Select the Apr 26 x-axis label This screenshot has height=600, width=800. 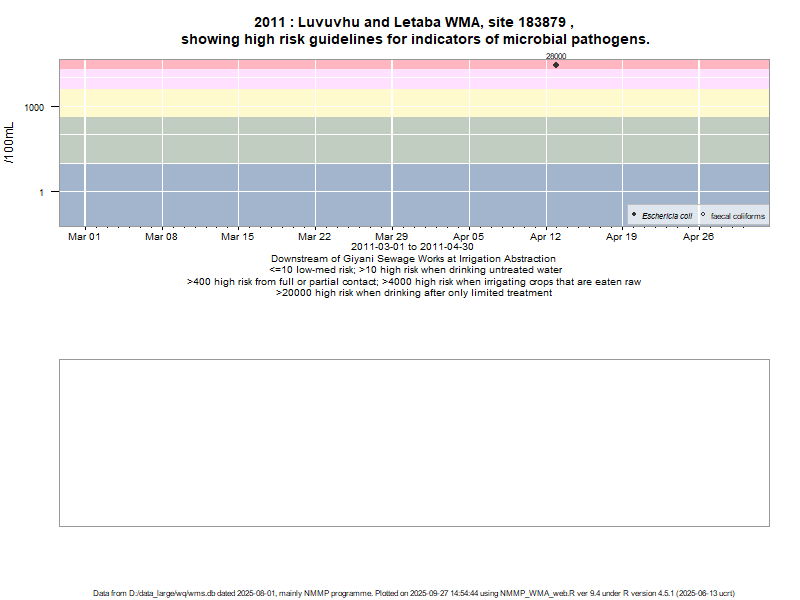pyautogui.click(x=698, y=237)
